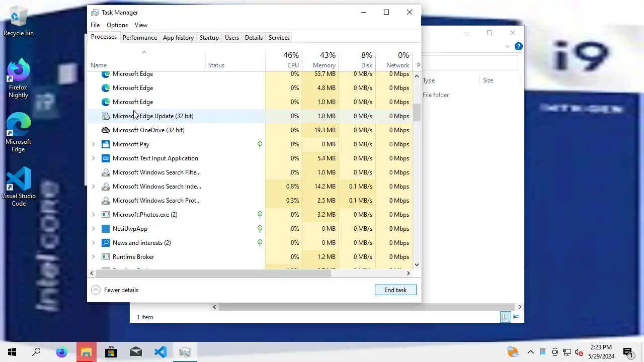Screen dimensions: 644x362
Task: Click Task Manager taskbar button
Action: 185,352
